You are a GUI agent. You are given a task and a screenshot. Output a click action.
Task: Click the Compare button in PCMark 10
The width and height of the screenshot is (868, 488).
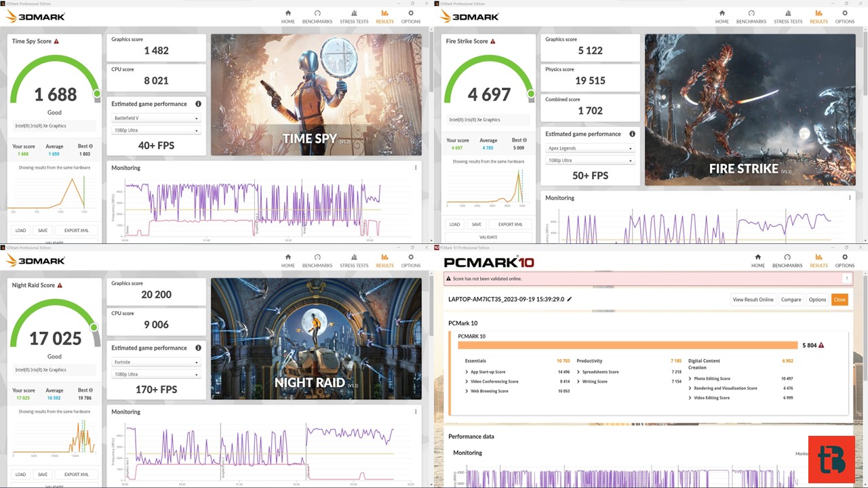coord(791,300)
